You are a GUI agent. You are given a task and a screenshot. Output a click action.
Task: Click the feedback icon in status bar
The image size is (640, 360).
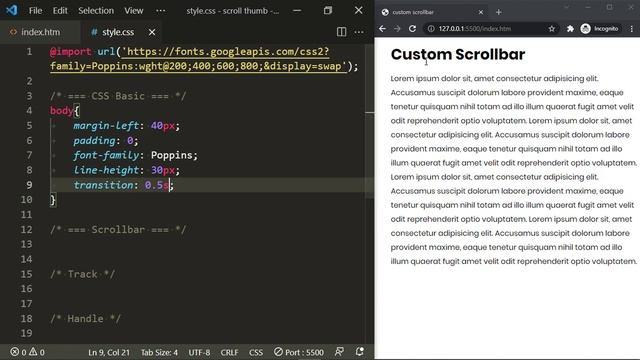[339, 351]
